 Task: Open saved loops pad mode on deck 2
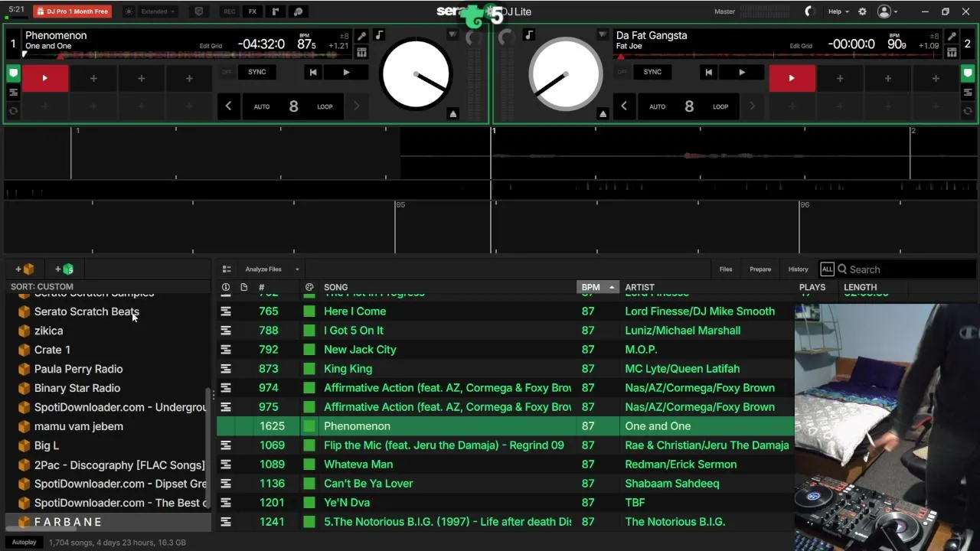(x=968, y=111)
